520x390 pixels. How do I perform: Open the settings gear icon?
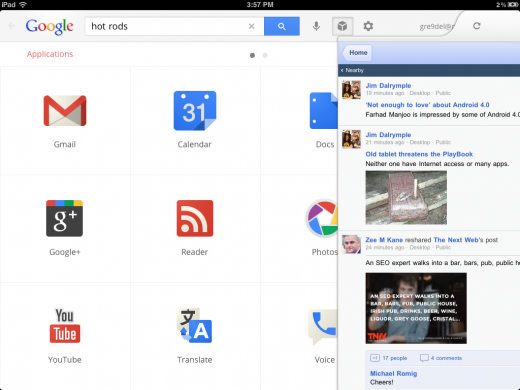[368, 26]
